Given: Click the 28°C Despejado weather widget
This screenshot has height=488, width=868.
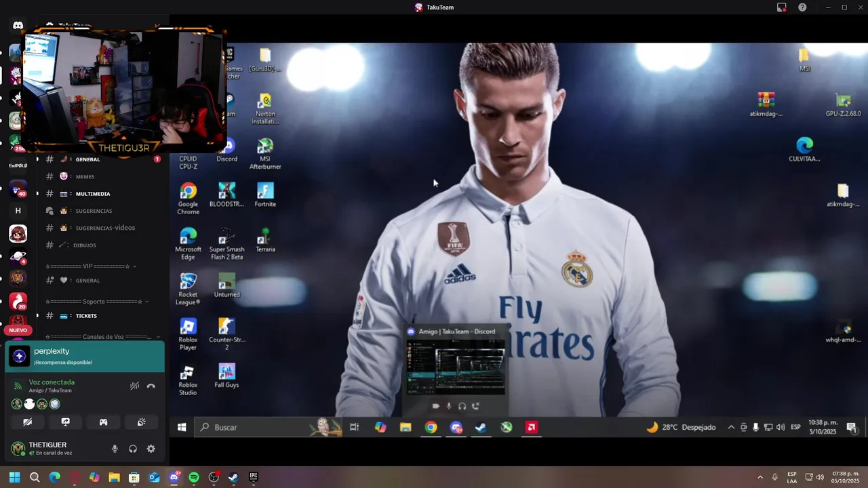Looking at the screenshot, I should tap(681, 427).
